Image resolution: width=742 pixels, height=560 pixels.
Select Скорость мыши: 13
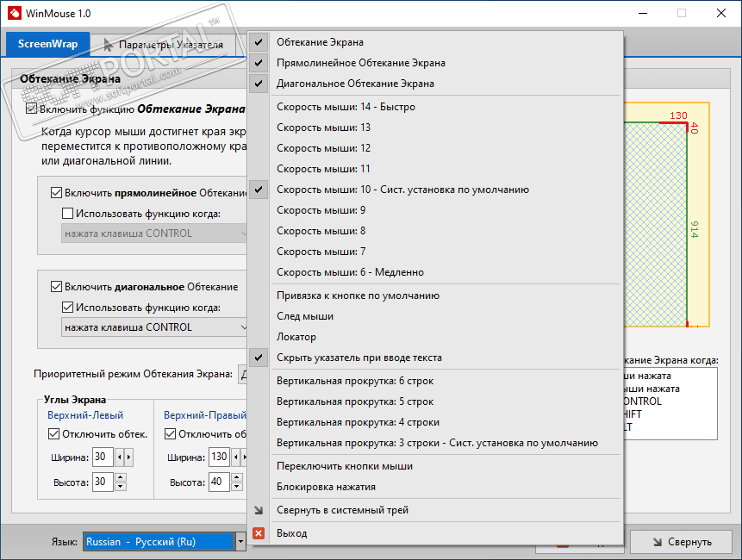tap(435, 128)
